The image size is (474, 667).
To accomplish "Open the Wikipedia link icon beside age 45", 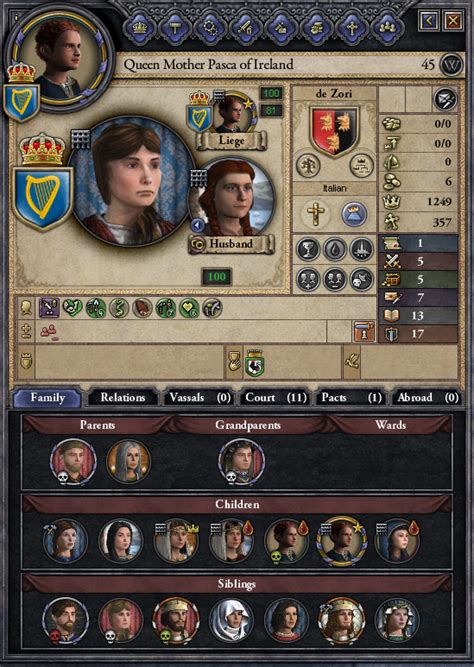I will (x=451, y=65).
